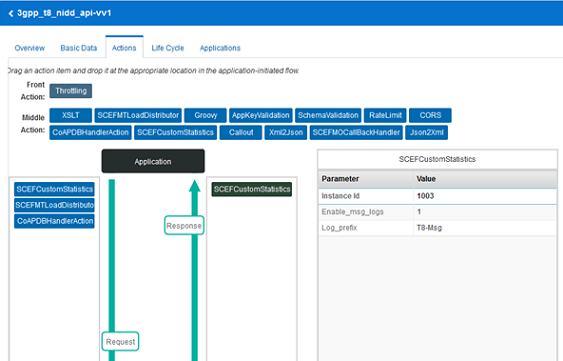
Task: Click the SCEFCustomStatistics properties panel title
Action: (437, 159)
